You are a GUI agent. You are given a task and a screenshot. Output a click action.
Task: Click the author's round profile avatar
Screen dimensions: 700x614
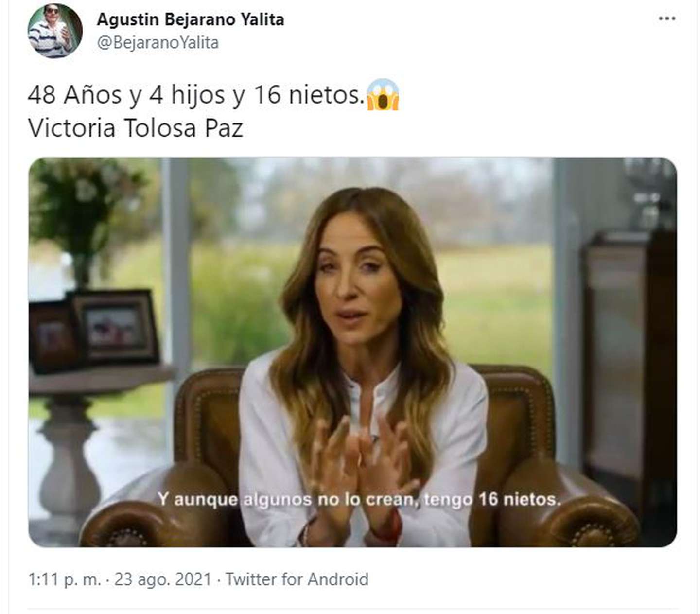(55, 31)
